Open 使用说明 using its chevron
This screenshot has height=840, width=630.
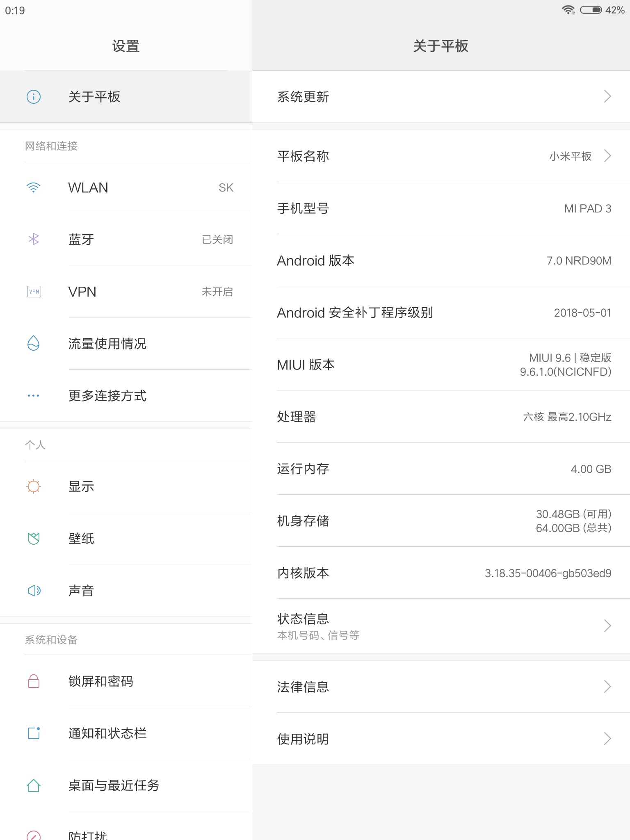pyautogui.click(x=608, y=739)
